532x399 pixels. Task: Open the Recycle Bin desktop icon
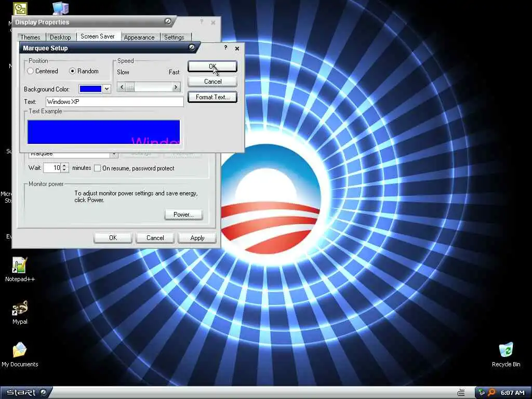pyautogui.click(x=506, y=354)
